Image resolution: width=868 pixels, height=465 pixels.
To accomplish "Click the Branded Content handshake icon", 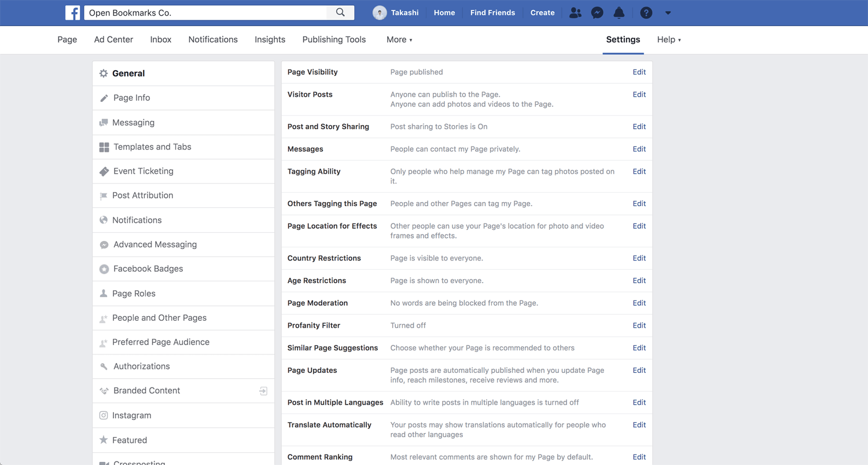I will pos(104,391).
